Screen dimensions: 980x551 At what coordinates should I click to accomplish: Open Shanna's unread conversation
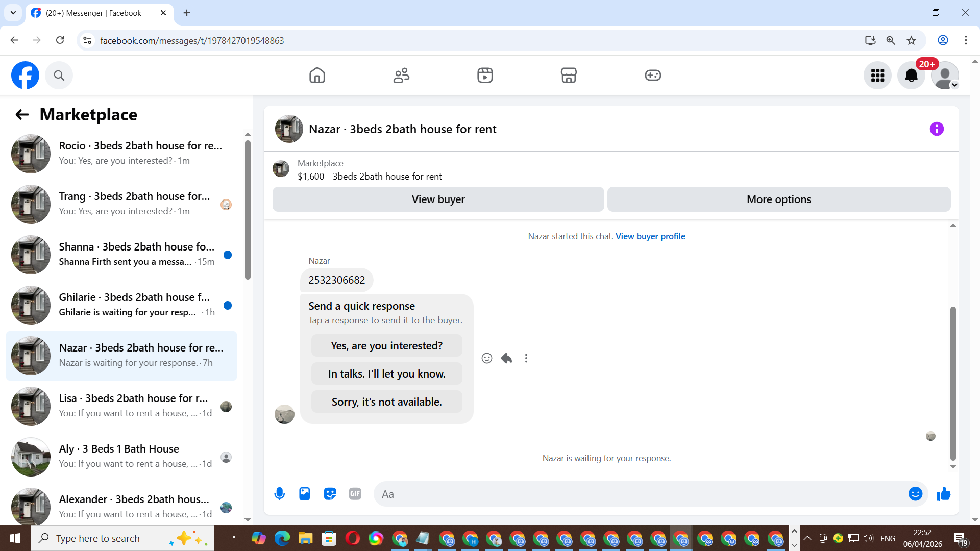[121, 255]
